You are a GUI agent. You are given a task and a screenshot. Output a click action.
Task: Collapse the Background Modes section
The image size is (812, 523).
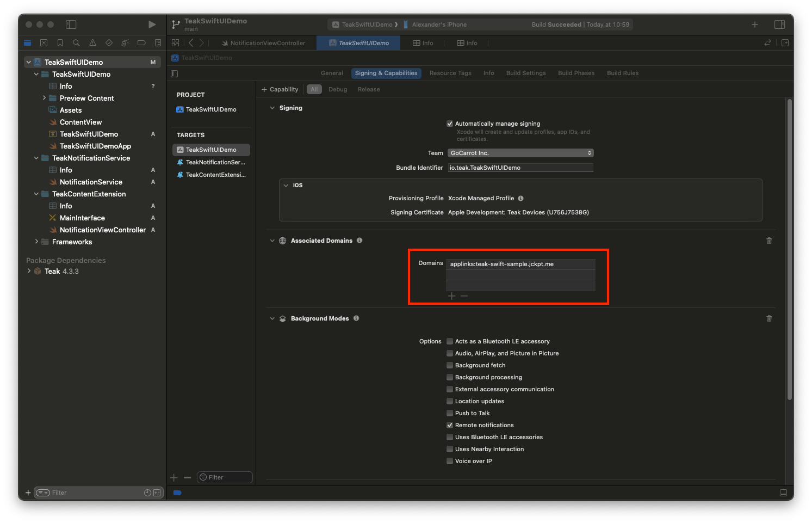tap(272, 318)
